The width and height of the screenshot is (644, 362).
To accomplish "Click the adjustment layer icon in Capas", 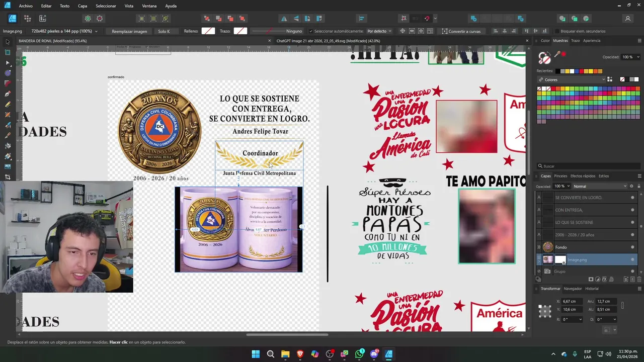I will [598, 279].
